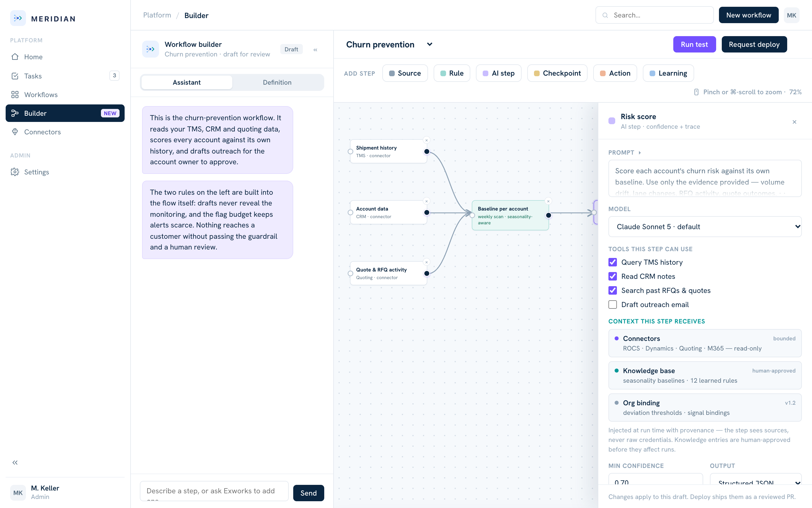812x508 pixels.
Task: Select the Baseline per account rule node
Action: 510,215
